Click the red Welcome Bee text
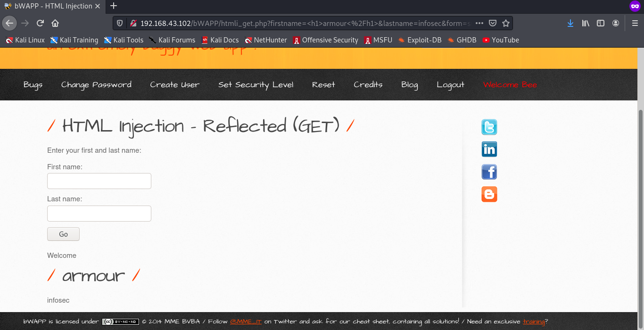This screenshot has height=330, width=644. pos(510,85)
